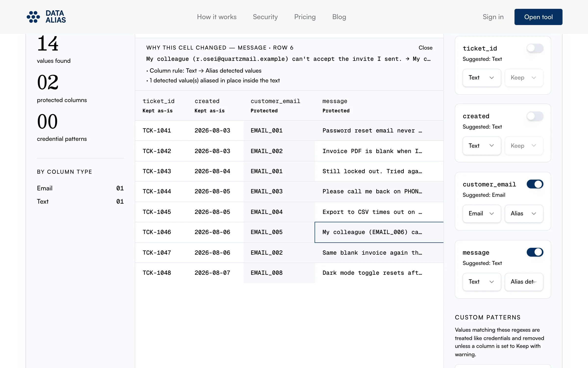The width and height of the screenshot is (588, 368).
Task: Click the Dark mode toggle message cell
Action: (x=379, y=273)
